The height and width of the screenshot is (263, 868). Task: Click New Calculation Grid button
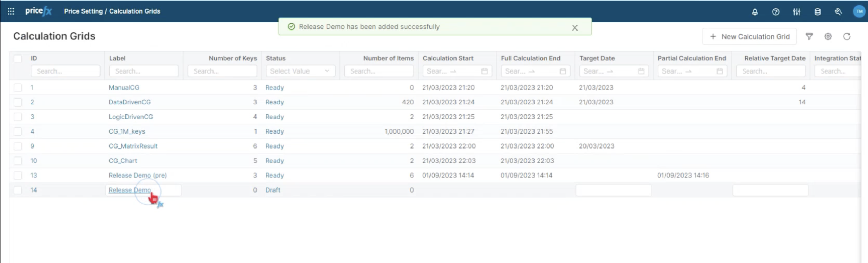point(749,36)
